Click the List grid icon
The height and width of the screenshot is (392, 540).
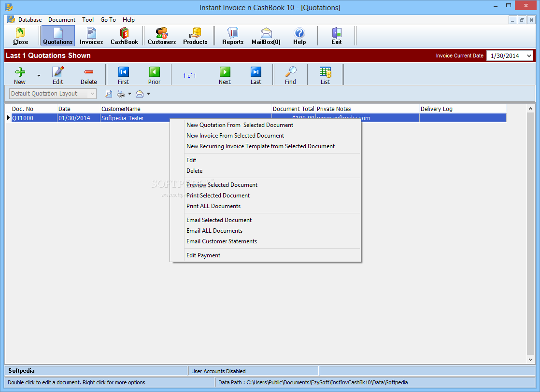325,75
